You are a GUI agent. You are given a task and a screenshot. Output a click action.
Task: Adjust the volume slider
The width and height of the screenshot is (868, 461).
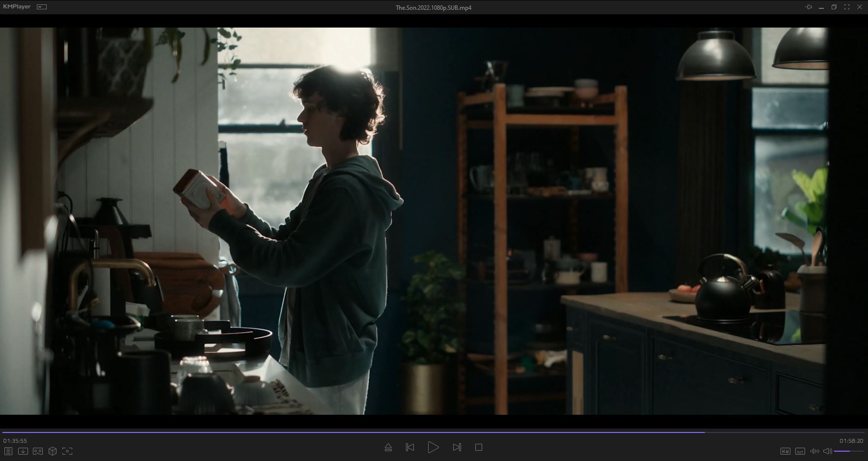(x=848, y=451)
